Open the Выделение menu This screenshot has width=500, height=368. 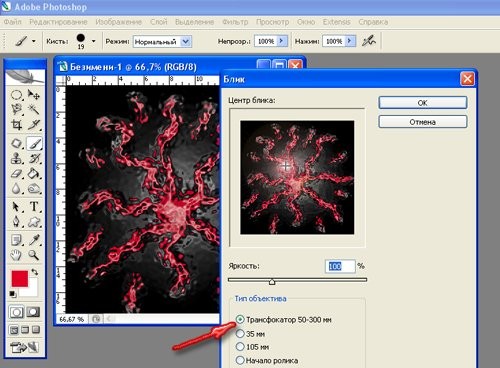195,22
